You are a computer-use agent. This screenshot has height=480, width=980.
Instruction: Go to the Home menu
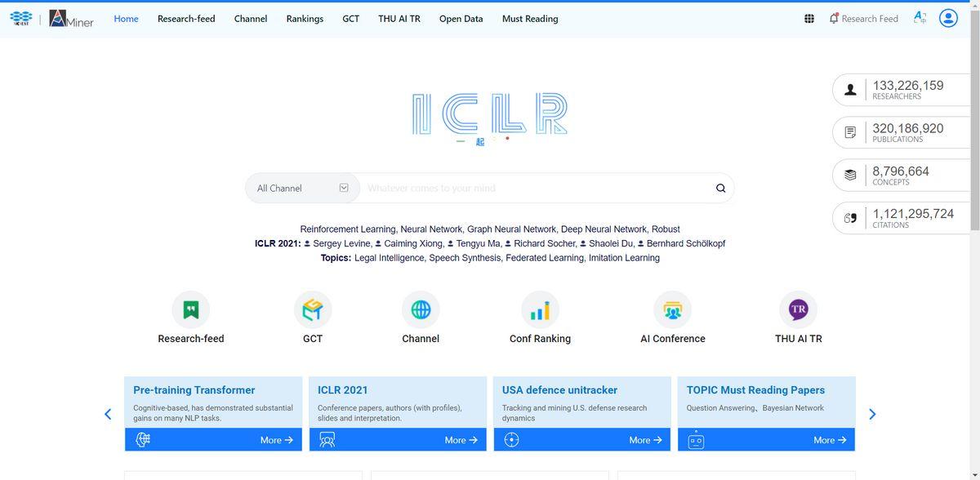126,19
